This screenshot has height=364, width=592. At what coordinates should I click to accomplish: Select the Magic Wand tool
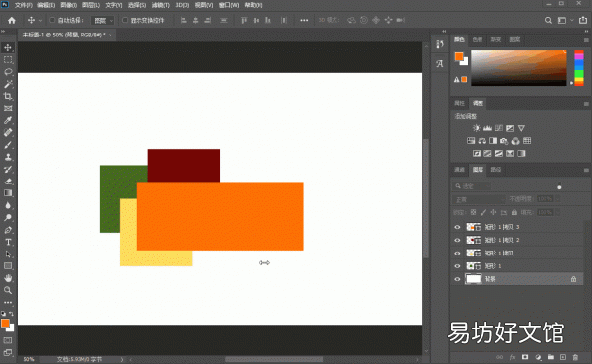[8, 84]
